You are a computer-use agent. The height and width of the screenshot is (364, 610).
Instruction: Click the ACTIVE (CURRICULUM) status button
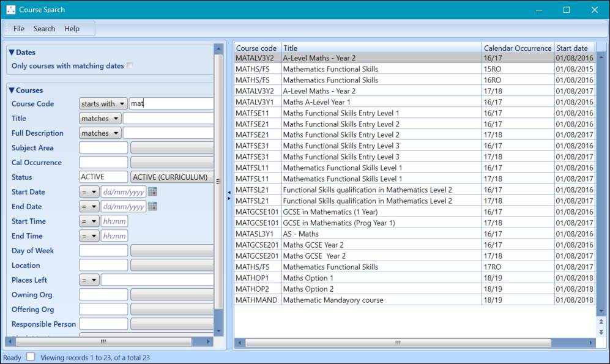click(171, 177)
